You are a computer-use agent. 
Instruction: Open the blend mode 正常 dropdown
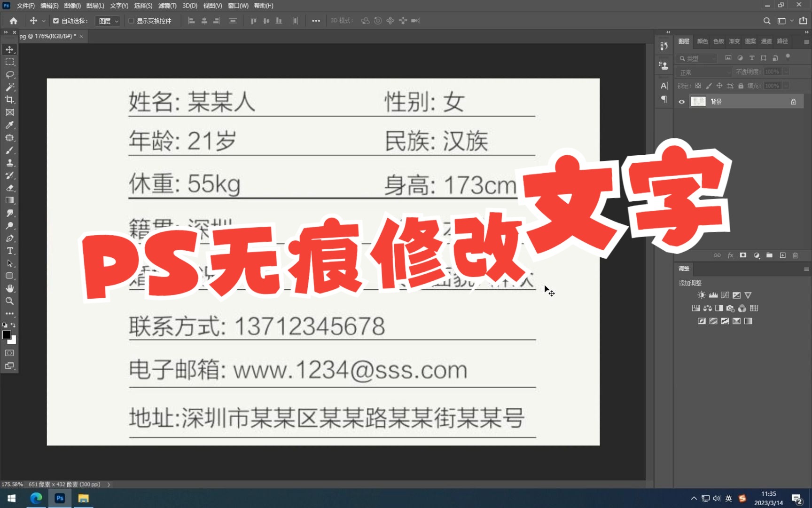point(705,72)
